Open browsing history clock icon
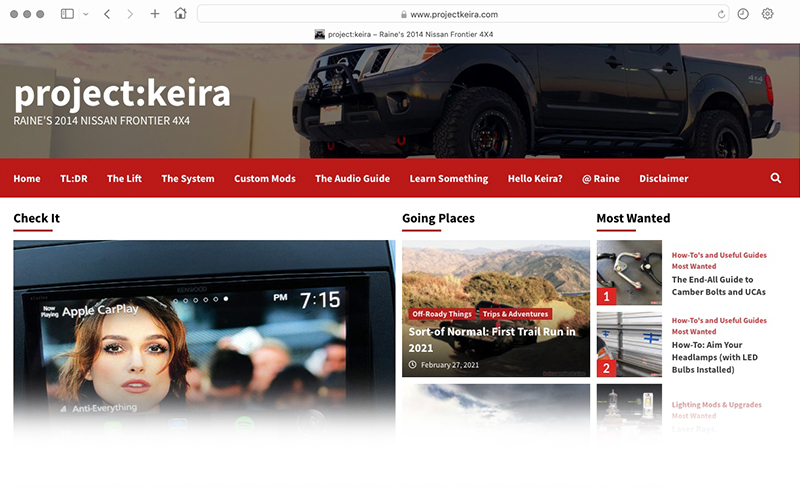This screenshot has width=800, height=489. coord(743,14)
